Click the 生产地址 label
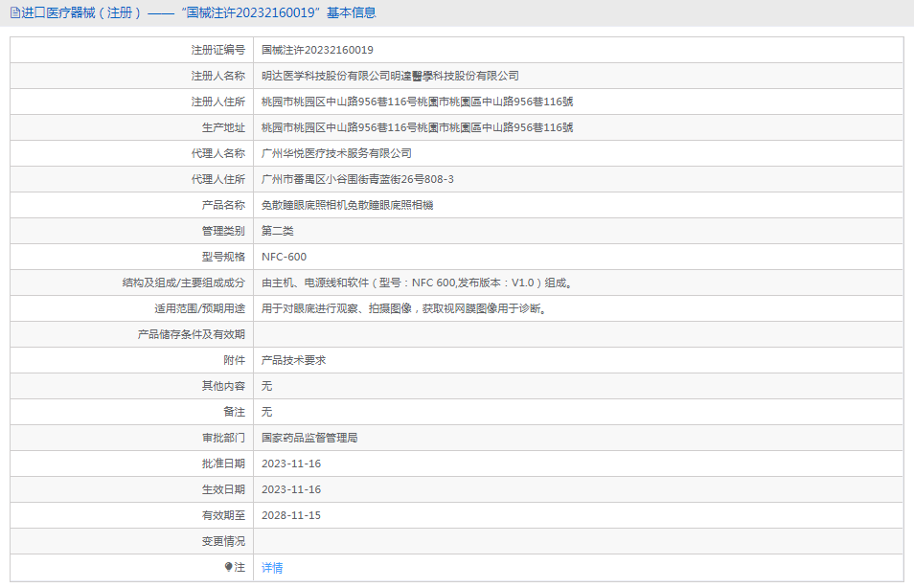The height and width of the screenshot is (588, 914). click(x=223, y=127)
